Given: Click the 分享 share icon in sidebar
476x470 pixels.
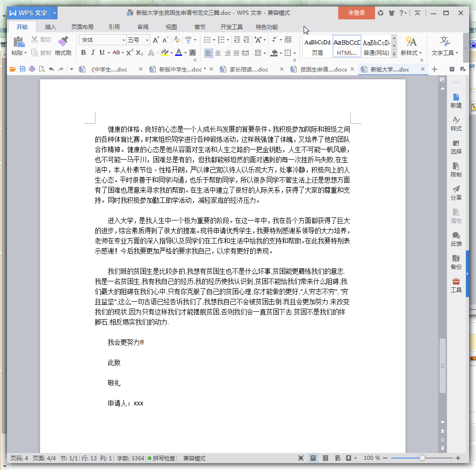Looking at the screenshot, I should (456, 193).
